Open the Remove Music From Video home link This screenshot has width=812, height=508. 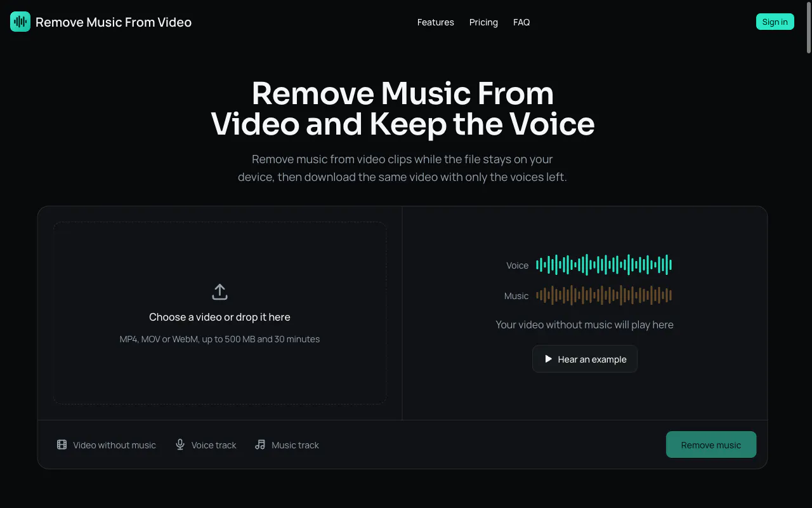click(x=101, y=22)
